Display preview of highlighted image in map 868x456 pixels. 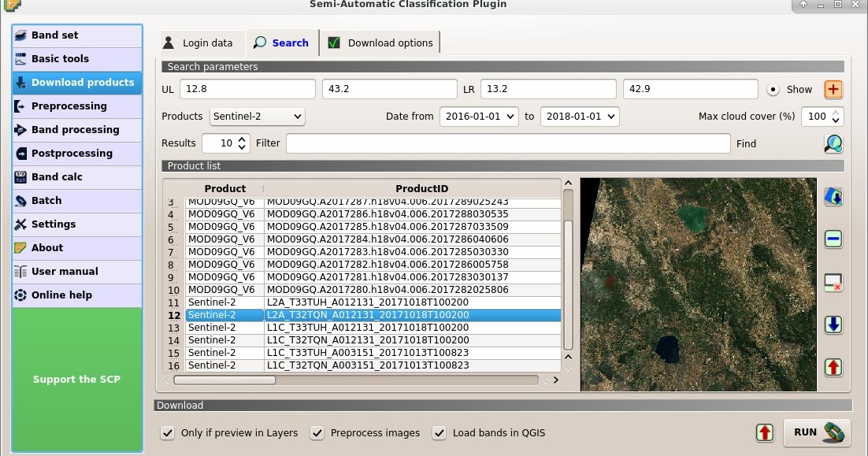click(x=833, y=196)
